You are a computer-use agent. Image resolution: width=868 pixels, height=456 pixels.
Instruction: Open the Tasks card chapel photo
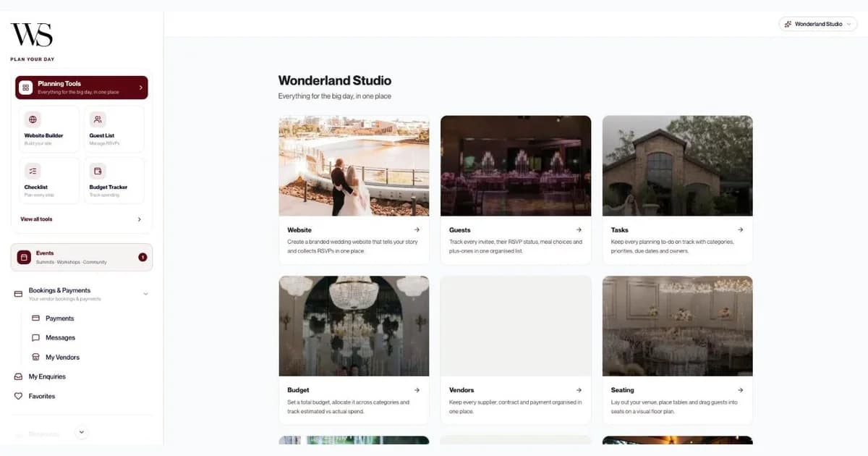678,166
